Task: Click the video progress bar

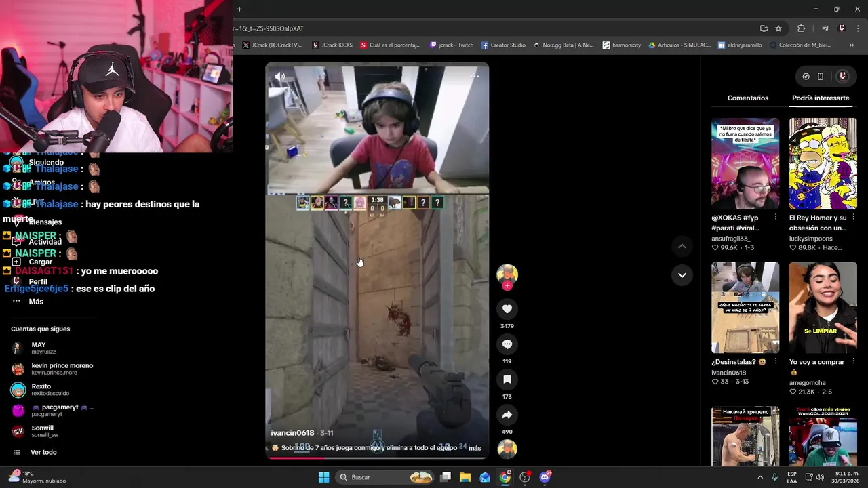Action: pos(376,457)
